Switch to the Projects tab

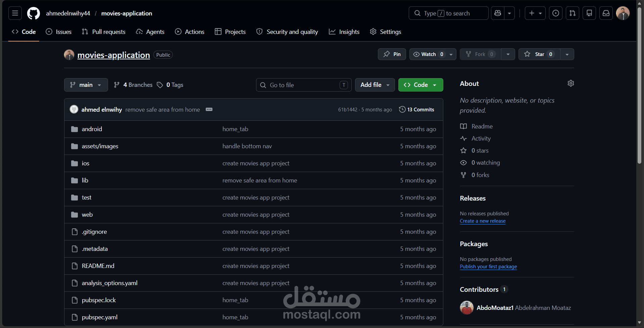(x=230, y=32)
